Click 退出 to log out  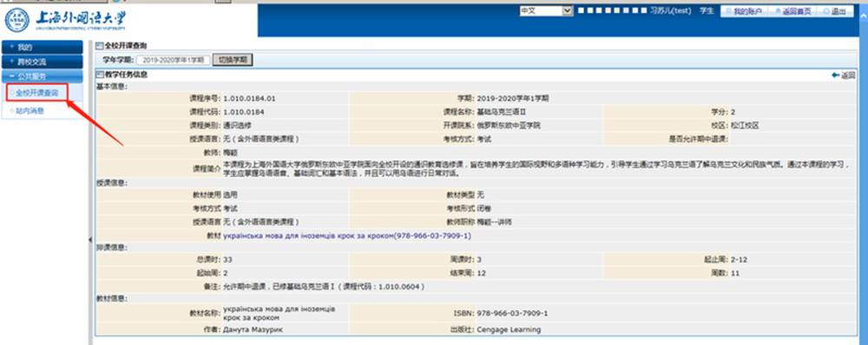tap(834, 11)
